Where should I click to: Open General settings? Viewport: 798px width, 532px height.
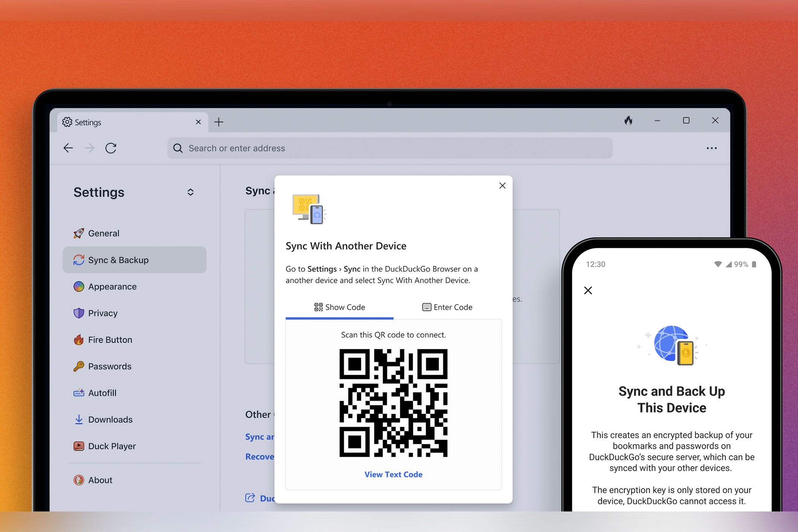pyautogui.click(x=135, y=233)
